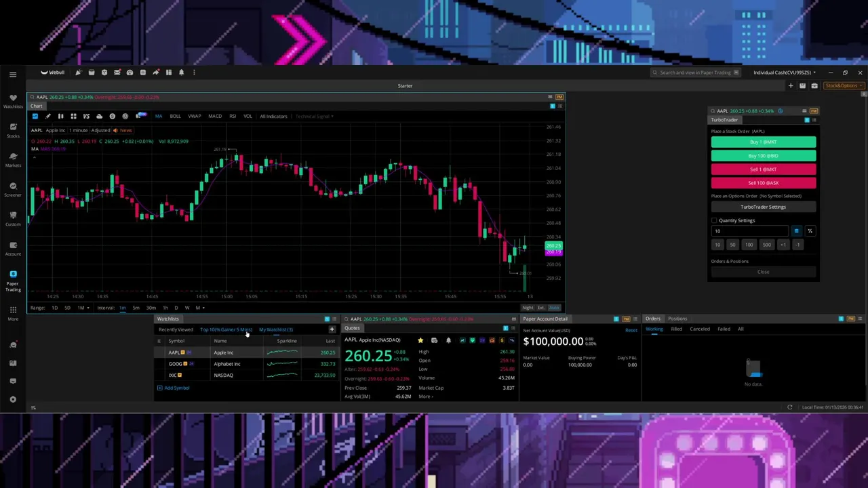Toggle Night session on chart
This screenshot has width=868, height=488.
pos(528,308)
